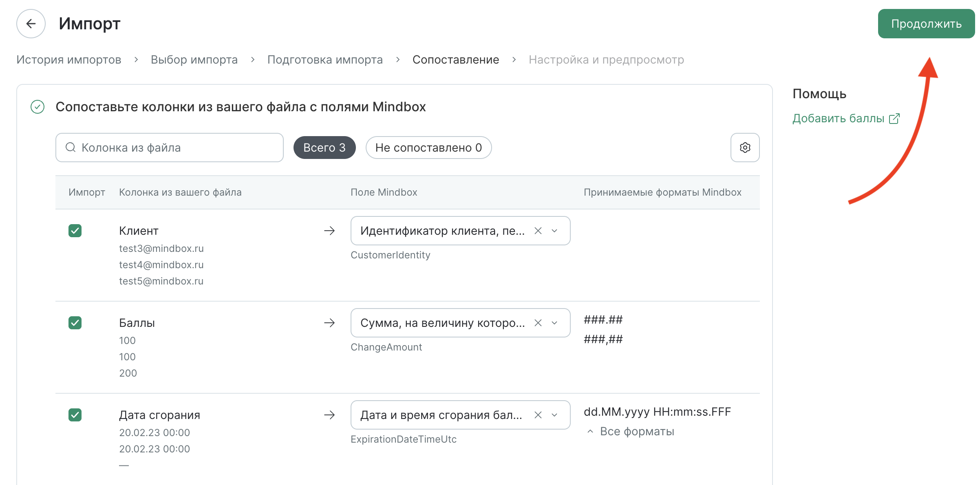
Task: Click the ExpirationDateTimeUtc field code
Action: [x=404, y=439]
